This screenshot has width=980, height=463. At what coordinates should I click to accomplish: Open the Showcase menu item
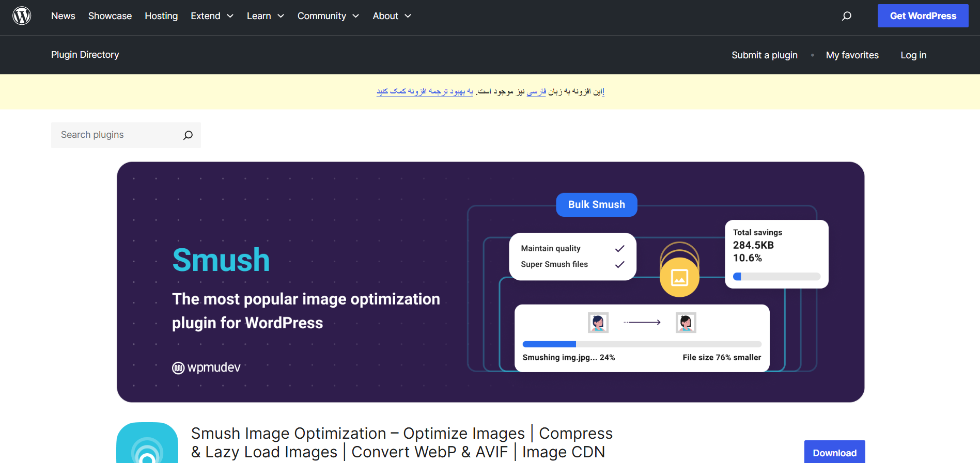[x=110, y=16]
